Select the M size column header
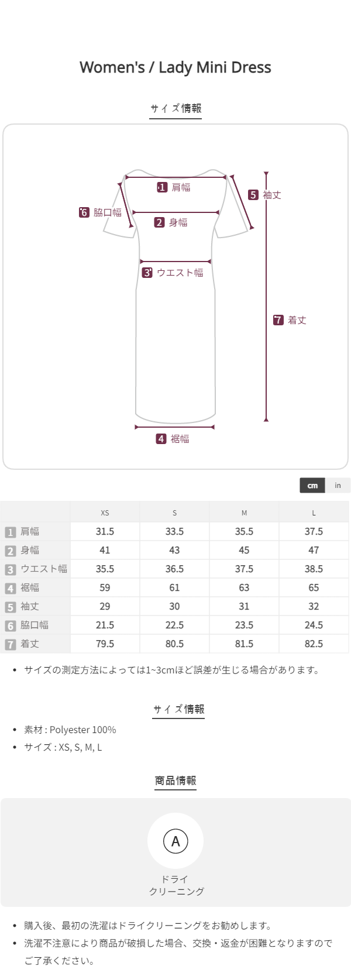The width and height of the screenshot is (351, 980). click(244, 513)
